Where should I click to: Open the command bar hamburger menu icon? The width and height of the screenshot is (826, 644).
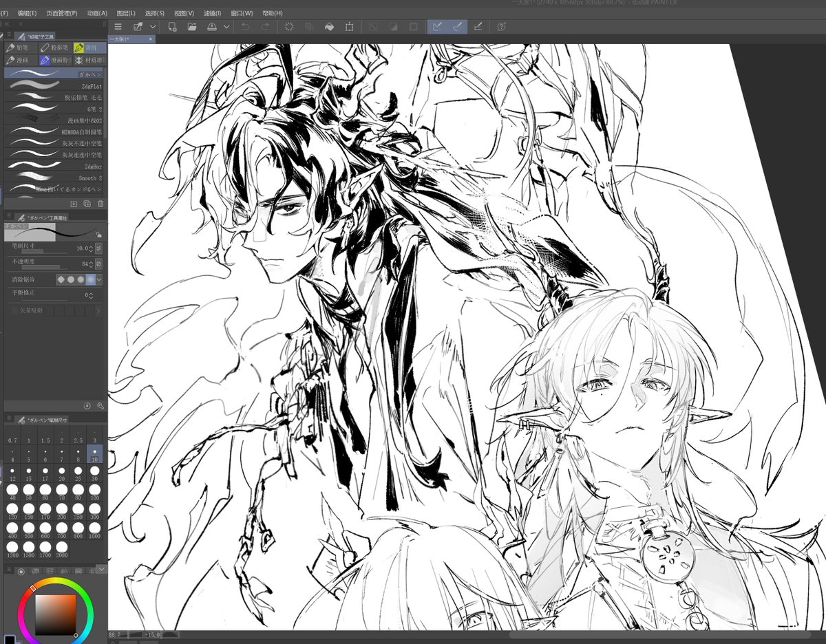(x=118, y=27)
